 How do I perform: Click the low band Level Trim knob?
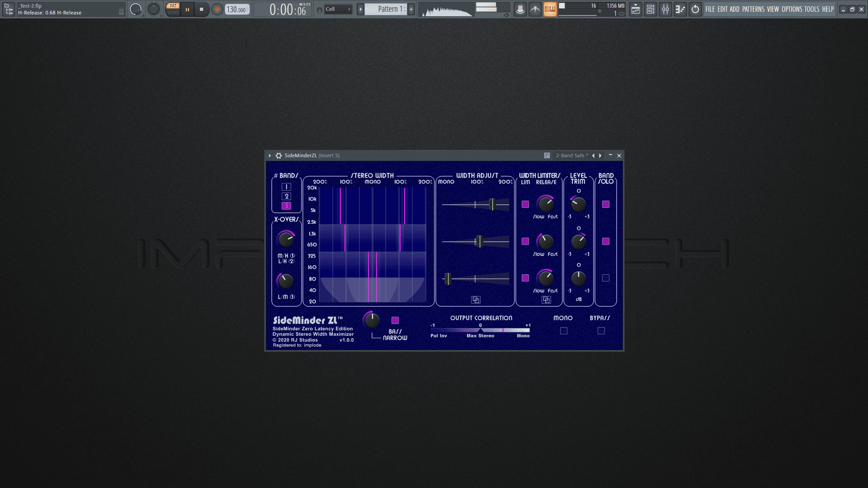[578, 278]
